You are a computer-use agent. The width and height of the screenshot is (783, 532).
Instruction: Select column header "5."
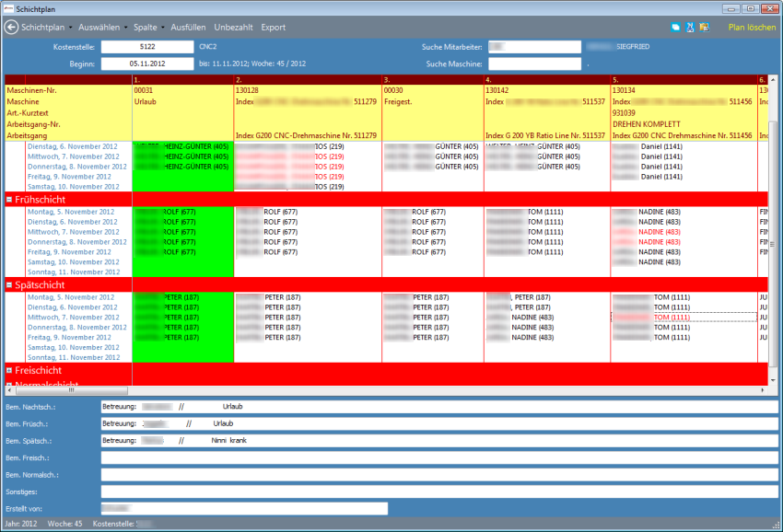pyautogui.click(x=684, y=80)
